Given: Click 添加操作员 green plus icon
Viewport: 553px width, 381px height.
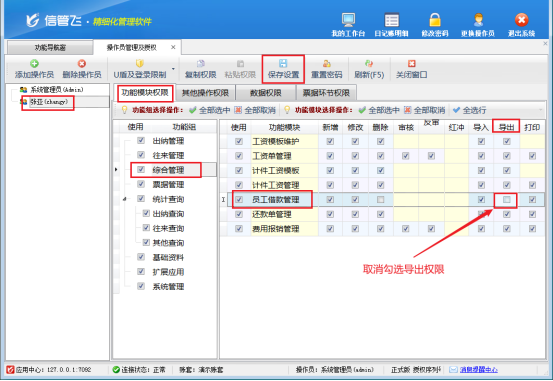Looking at the screenshot, I should pos(34,64).
